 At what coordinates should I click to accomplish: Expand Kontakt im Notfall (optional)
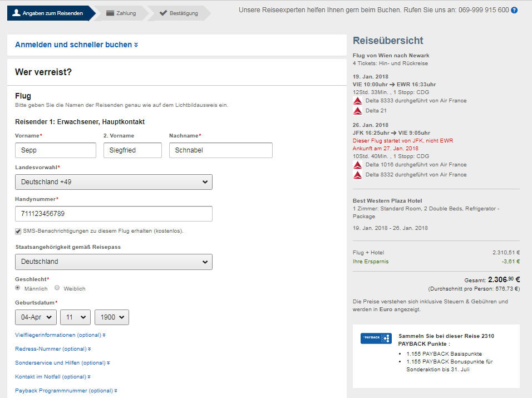pyautogui.click(x=53, y=377)
